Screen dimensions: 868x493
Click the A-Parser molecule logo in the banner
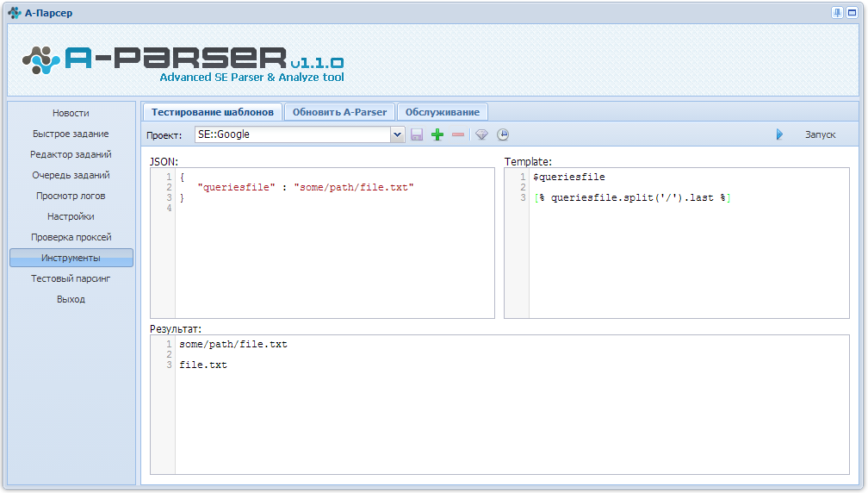click(41, 59)
